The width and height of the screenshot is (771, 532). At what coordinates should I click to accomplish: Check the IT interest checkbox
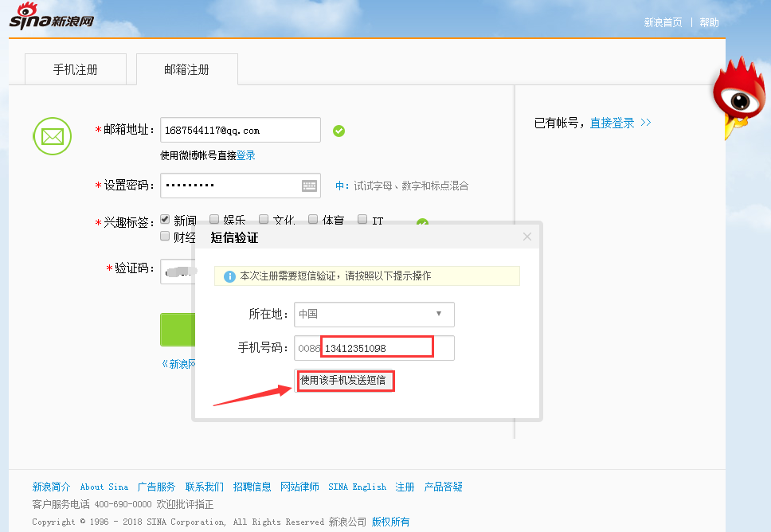coord(362,219)
